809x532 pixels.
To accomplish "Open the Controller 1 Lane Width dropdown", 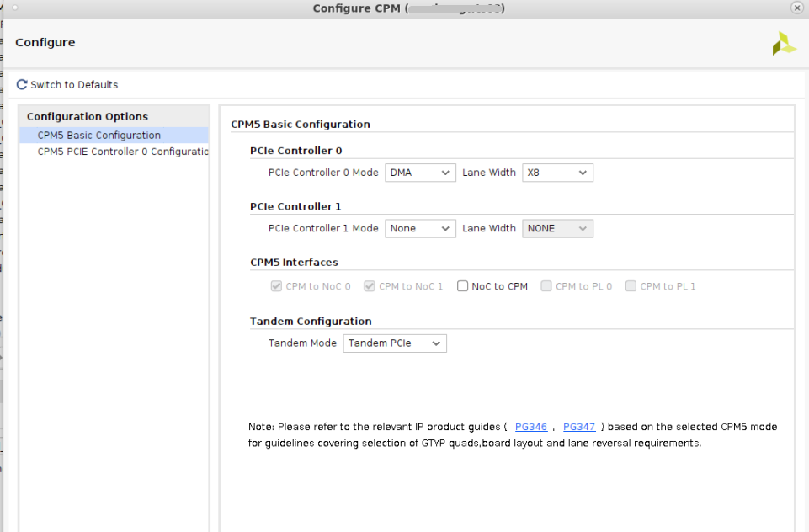I will [x=557, y=228].
